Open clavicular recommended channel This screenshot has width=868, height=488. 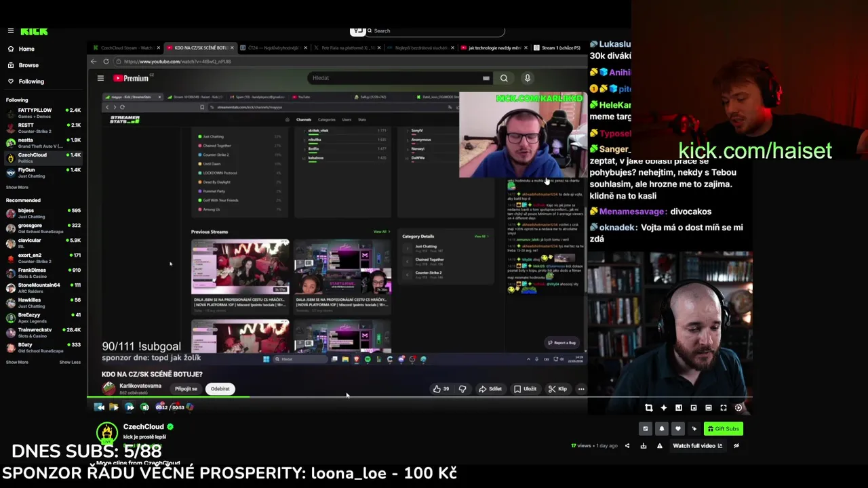(43, 243)
